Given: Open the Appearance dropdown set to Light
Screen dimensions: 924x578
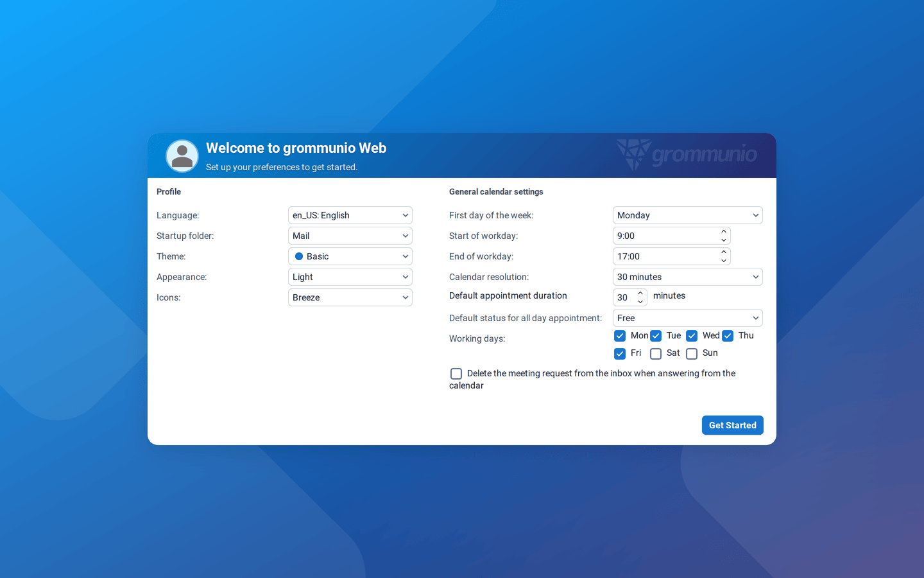Looking at the screenshot, I should pyautogui.click(x=350, y=277).
